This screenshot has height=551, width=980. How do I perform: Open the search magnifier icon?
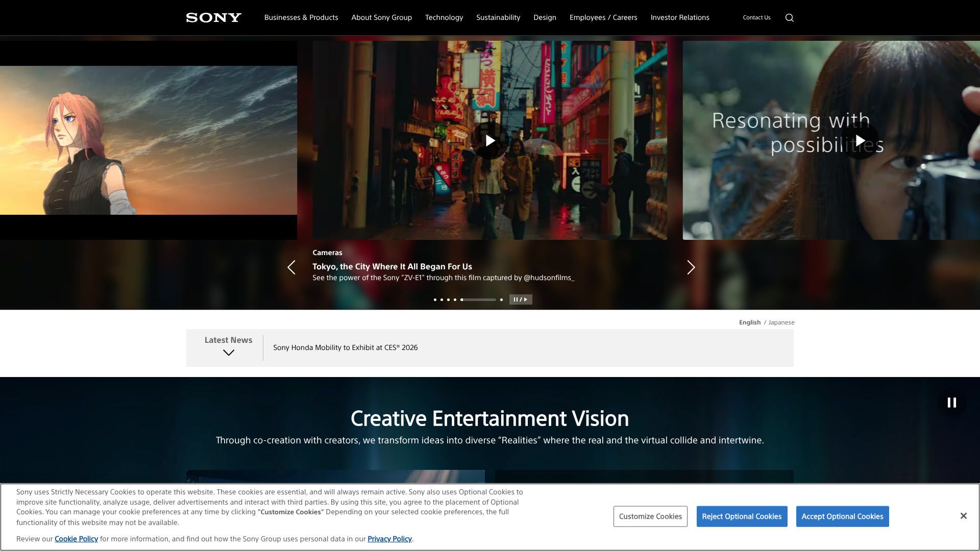pyautogui.click(x=789, y=18)
